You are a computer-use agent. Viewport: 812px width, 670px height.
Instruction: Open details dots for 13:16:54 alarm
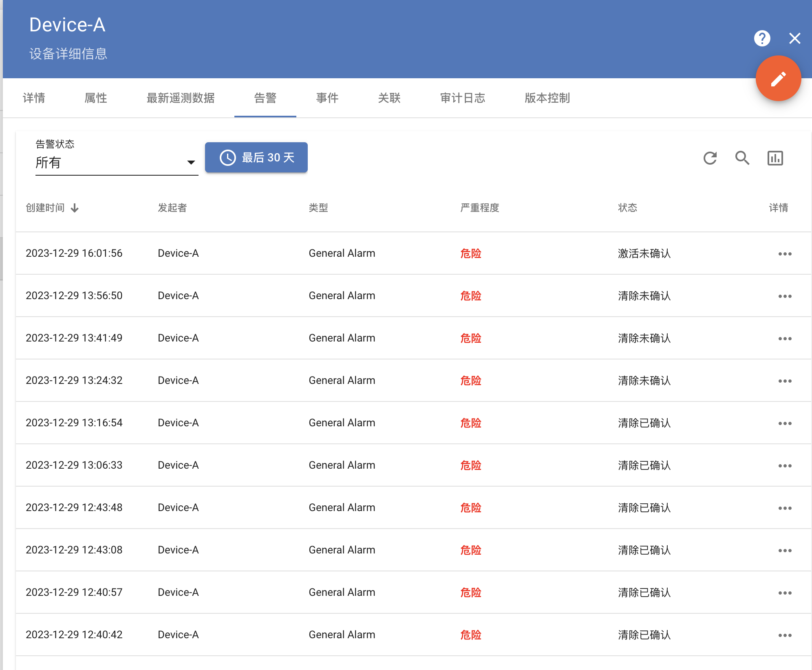tap(784, 423)
